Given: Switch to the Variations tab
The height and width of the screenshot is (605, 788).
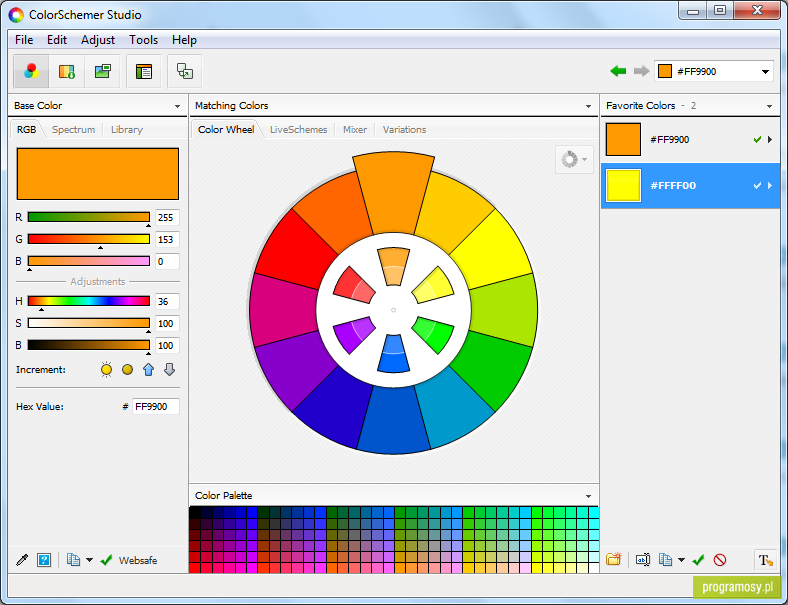Looking at the screenshot, I should tap(405, 130).
